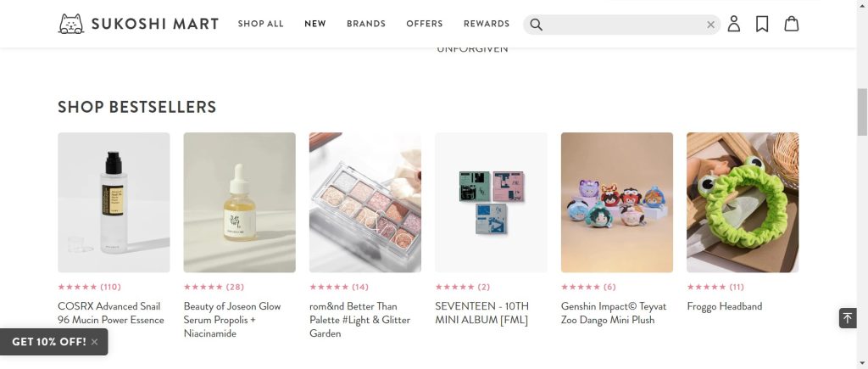
Task: Click the Genshin Impact plush star rating
Action: point(581,287)
